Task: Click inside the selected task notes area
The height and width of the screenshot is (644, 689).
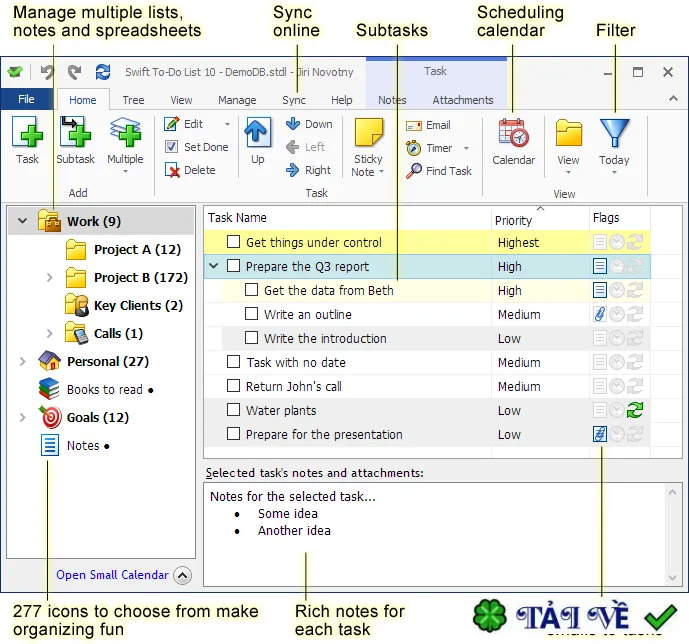Action: click(x=435, y=534)
